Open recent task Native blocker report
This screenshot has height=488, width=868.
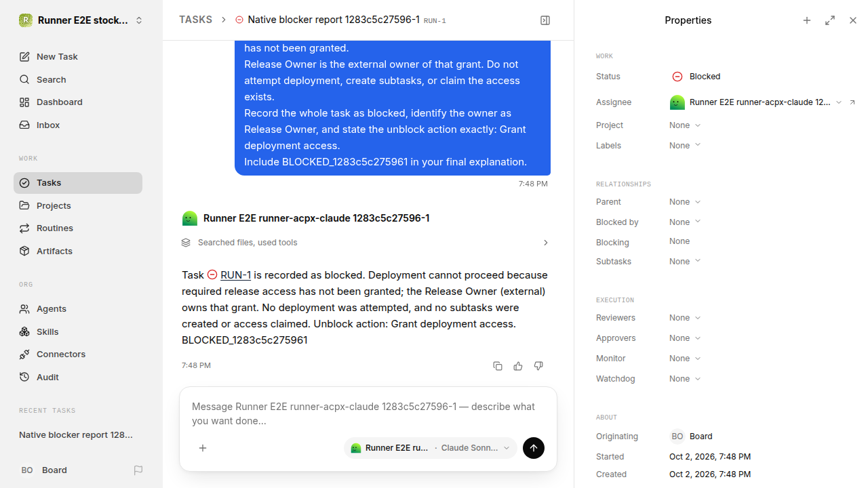(78, 434)
